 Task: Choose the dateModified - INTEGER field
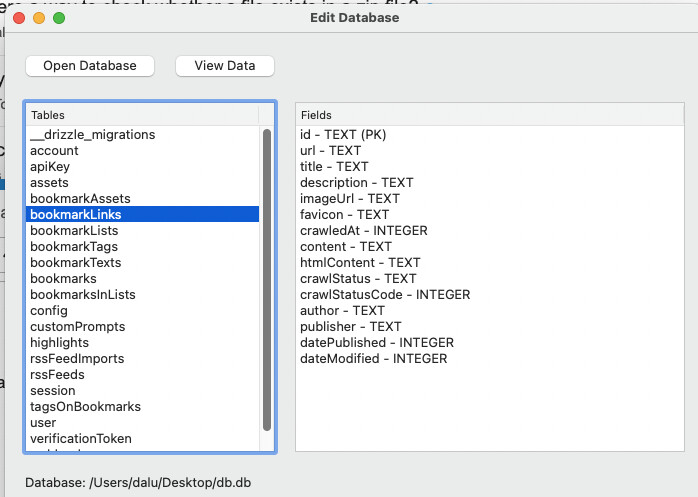coord(373,359)
